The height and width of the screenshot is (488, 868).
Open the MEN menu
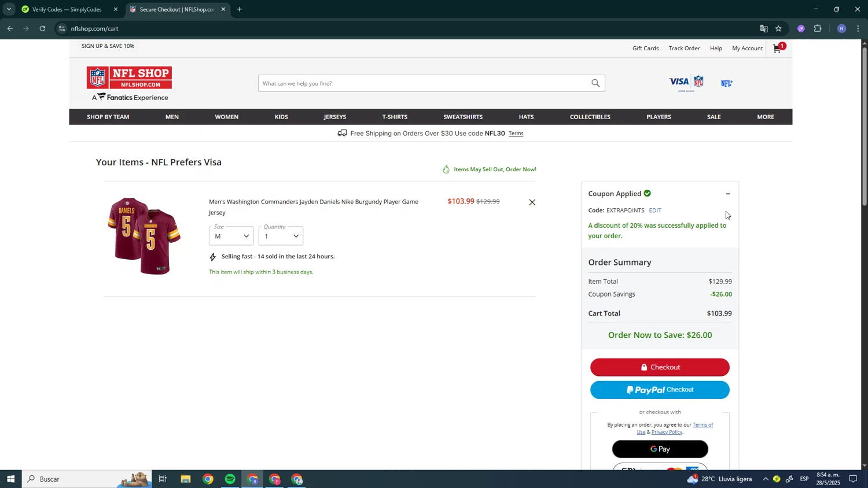point(172,117)
